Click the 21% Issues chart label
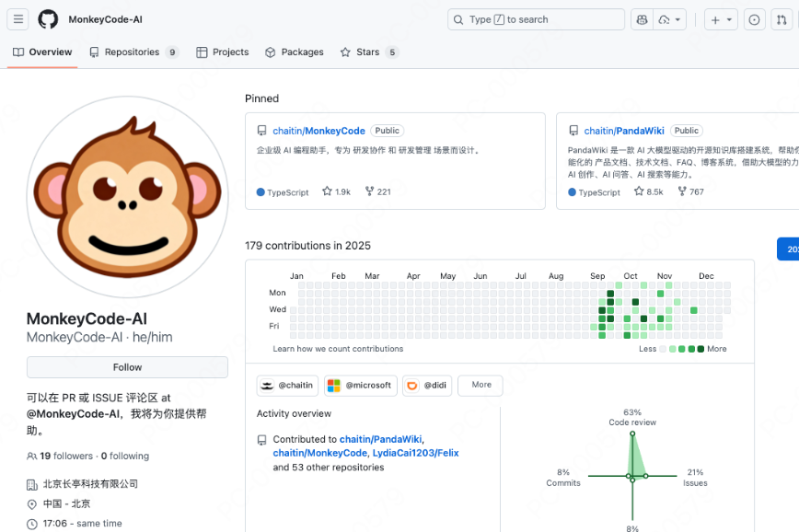 click(x=695, y=478)
